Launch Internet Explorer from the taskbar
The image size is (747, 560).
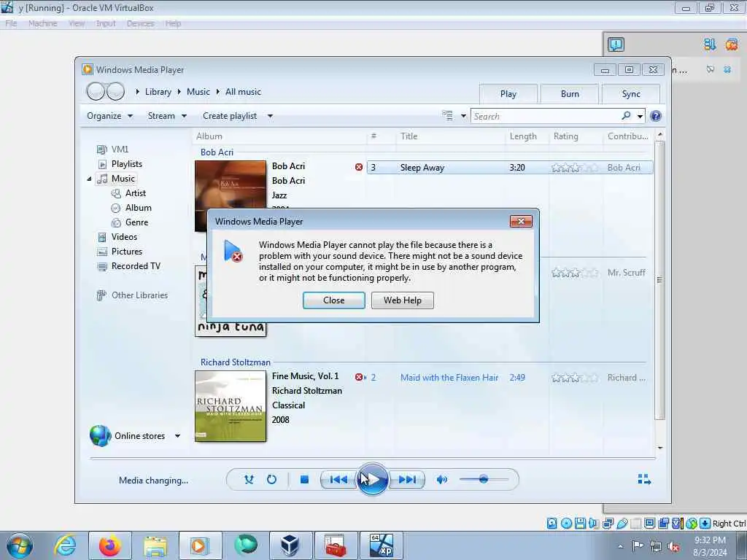(x=65, y=545)
